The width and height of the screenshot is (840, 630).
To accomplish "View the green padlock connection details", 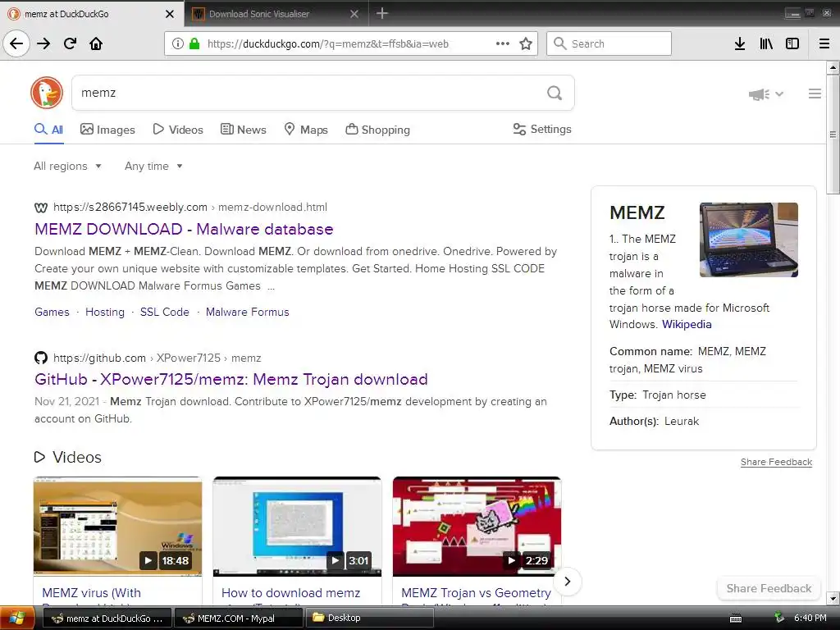I will (x=194, y=43).
